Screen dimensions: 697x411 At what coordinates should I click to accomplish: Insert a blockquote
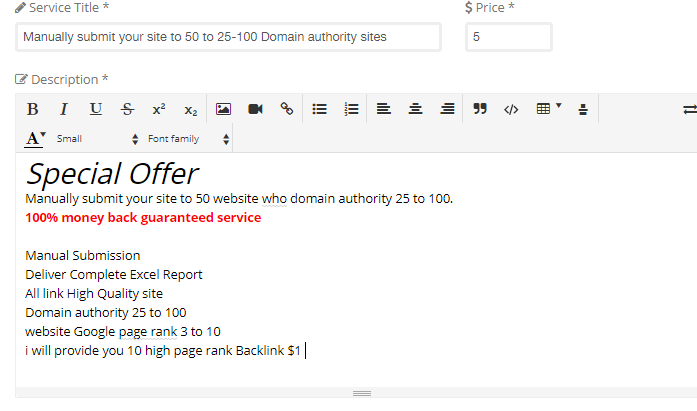pyautogui.click(x=480, y=109)
